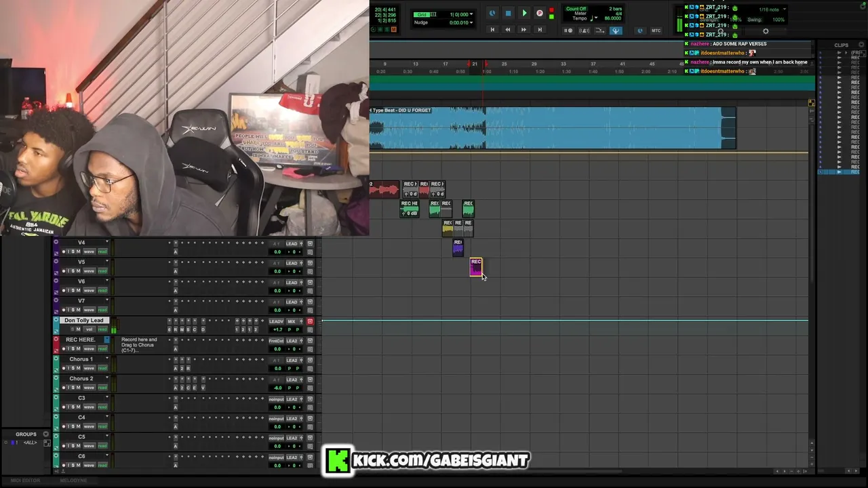Click the Play button in the transport
This screenshot has height=488, width=868.
click(524, 13)
